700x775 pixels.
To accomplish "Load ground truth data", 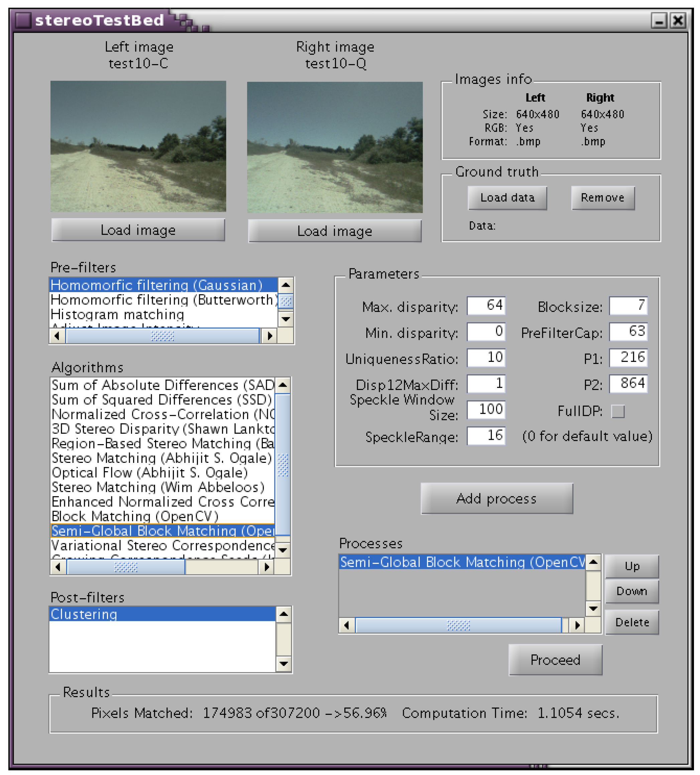I will 507,198.
